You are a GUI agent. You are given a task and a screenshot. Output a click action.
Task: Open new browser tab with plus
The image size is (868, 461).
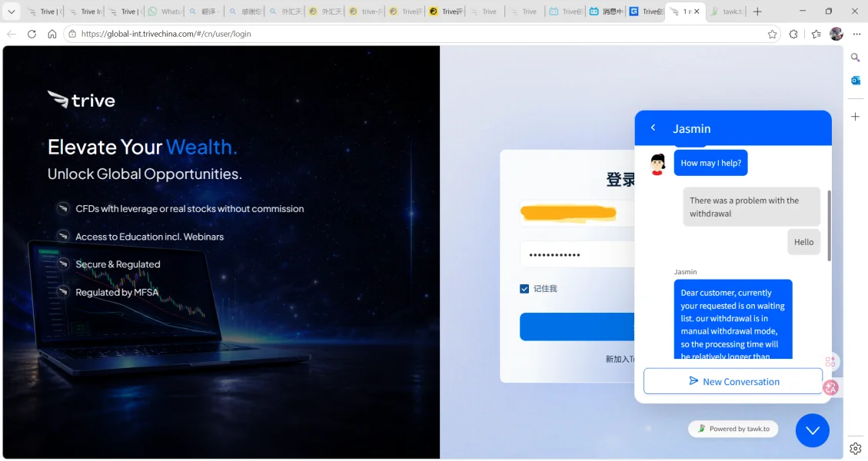click(x=757, y=11)
